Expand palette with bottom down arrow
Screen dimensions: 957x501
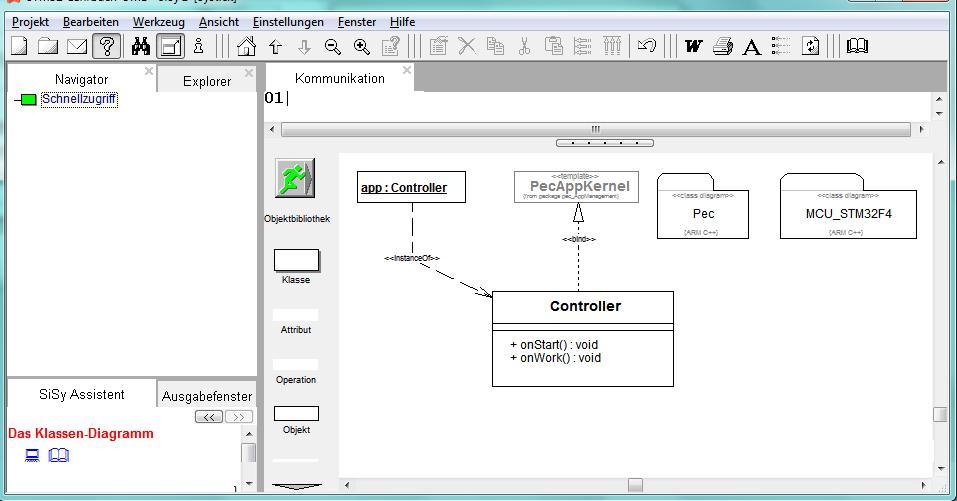(297, 487)
